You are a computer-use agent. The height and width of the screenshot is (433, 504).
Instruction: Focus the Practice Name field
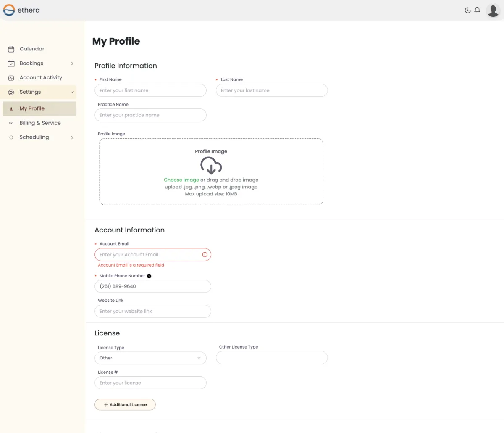click(150, 115)
